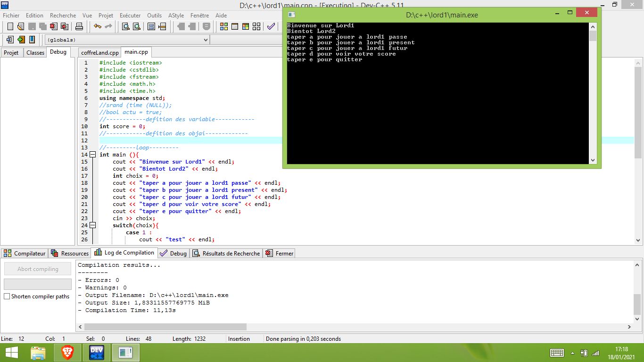Open the Debug tab in bottom panel
The height and width of the screenshot is (362, 644).
(173, 253)
